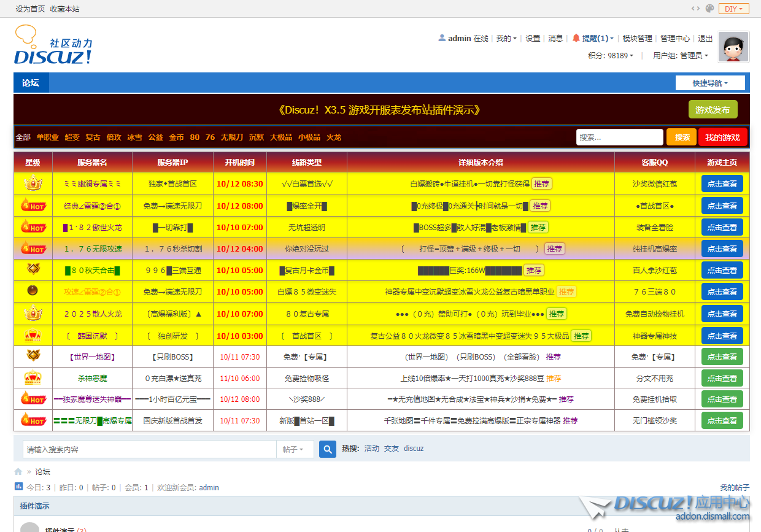Click hot search term 活动
Screen dimensions: 761x532
(372, 449)
